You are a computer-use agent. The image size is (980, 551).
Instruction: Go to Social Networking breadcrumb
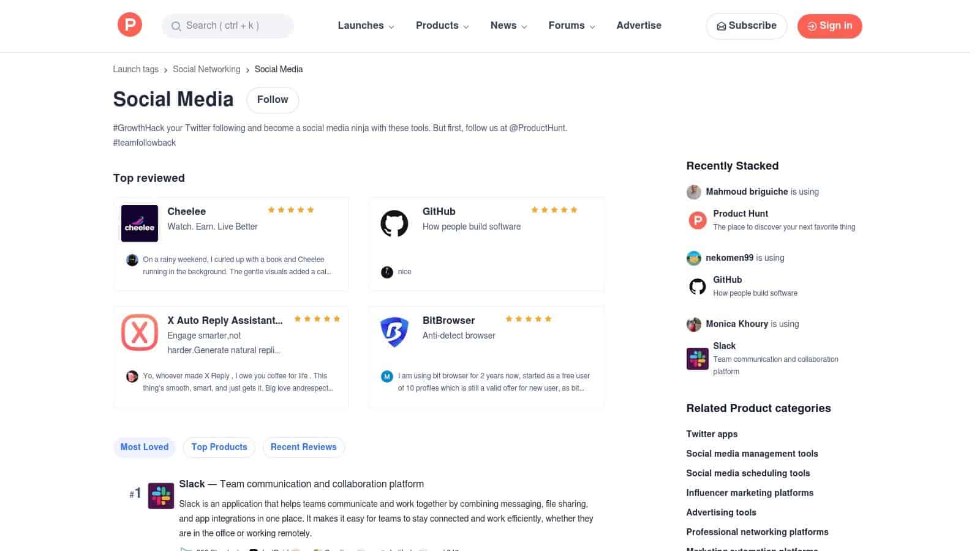206,69
